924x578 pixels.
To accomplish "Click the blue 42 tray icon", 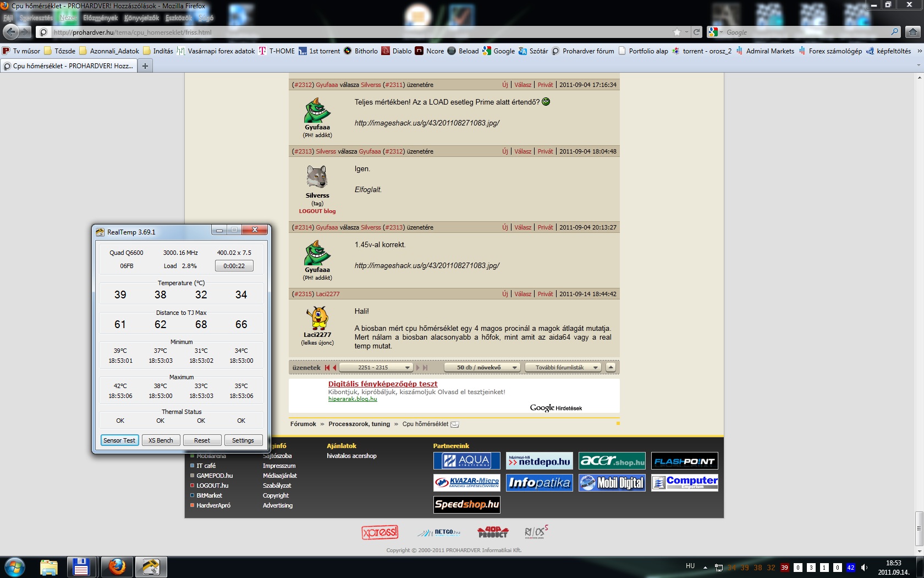I will (x=850, y=568).
